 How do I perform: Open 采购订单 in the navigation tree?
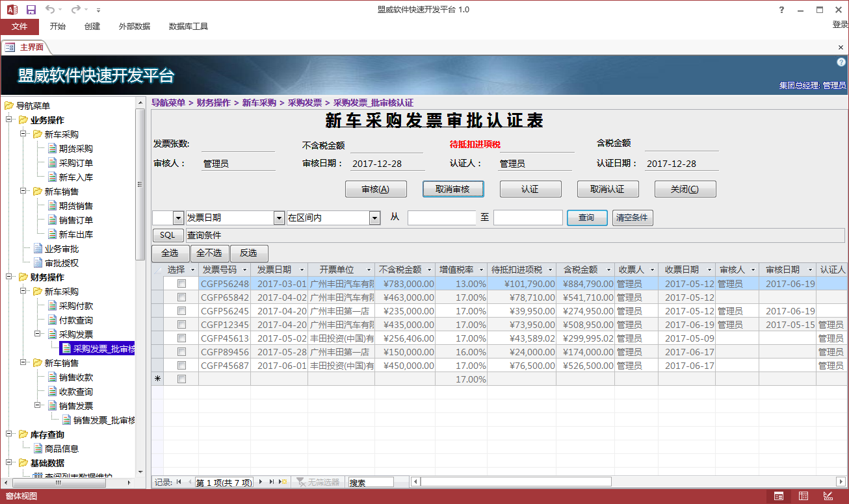click(x=76, y=163)
